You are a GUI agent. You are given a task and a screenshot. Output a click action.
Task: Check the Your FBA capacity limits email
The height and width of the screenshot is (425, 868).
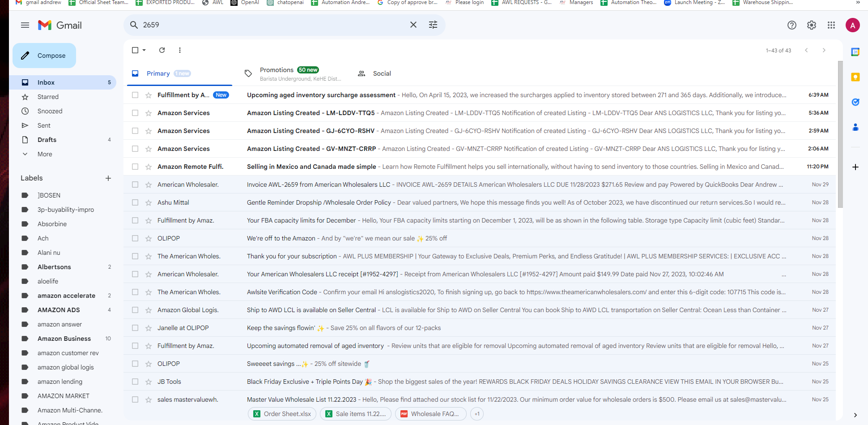coord(135,220)
